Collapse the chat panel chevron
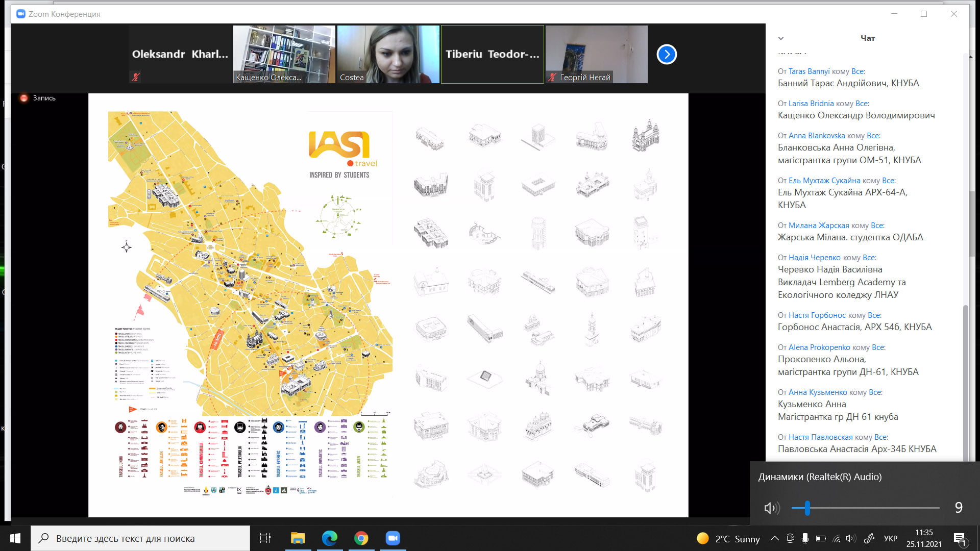Screen dimensions: 980x551 point(780,38)
